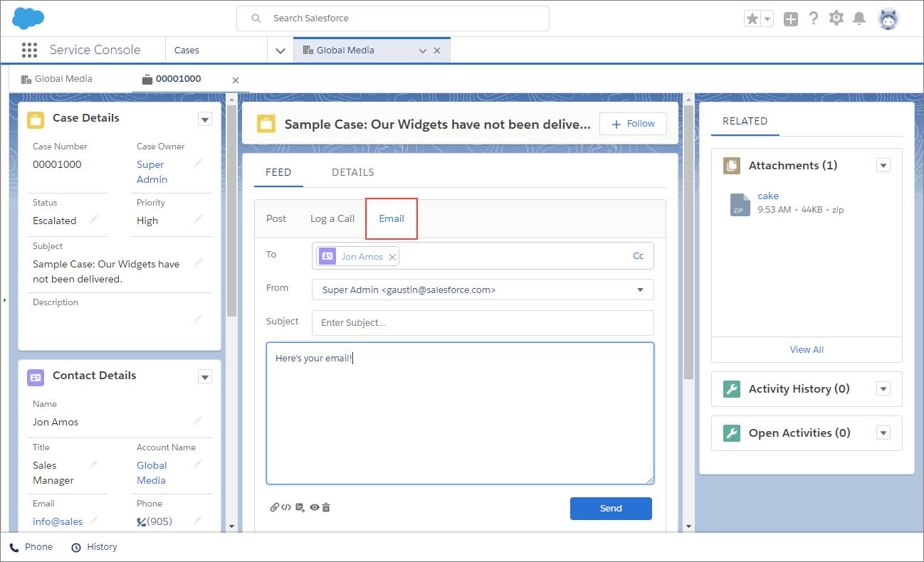Open the Global Media account link
Image resolution: width=924 pixels, height=562 pixels.
(152, 473)
